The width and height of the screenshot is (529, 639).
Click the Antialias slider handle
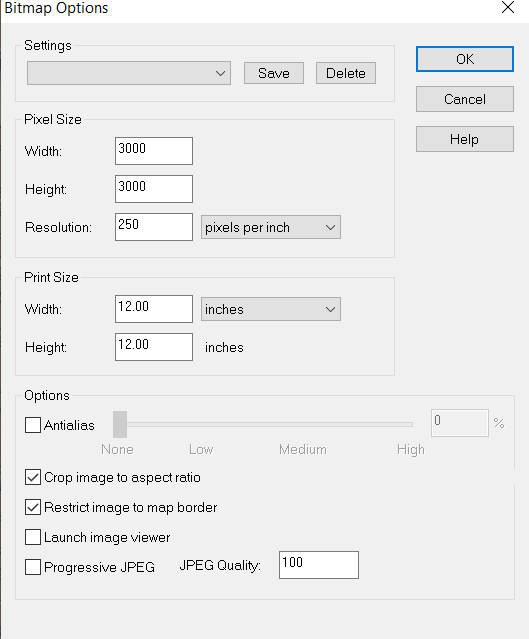[x=120, y=424]
